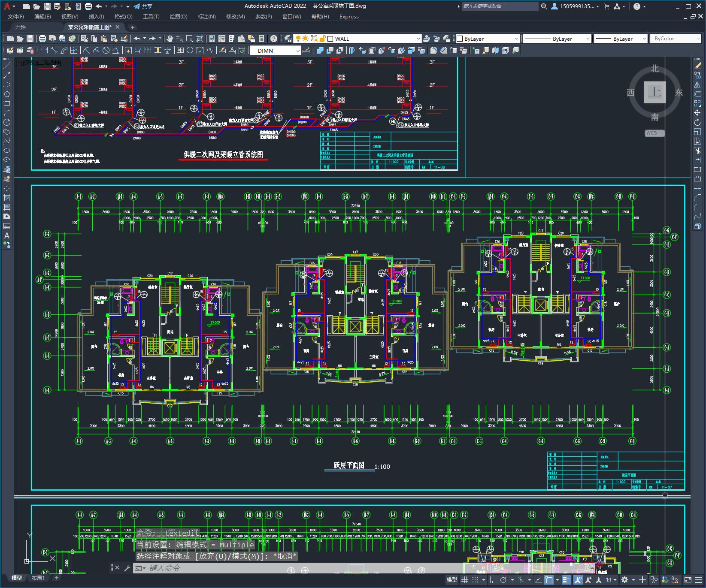Click the keyword search input field
This screenshot has width=706, height=588.
(500, 6)
